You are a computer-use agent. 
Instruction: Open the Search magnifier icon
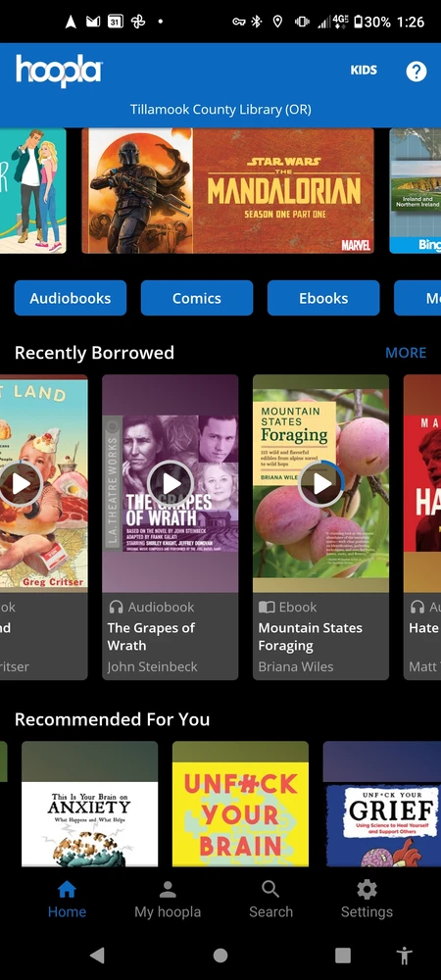click(x=270, y=889)
